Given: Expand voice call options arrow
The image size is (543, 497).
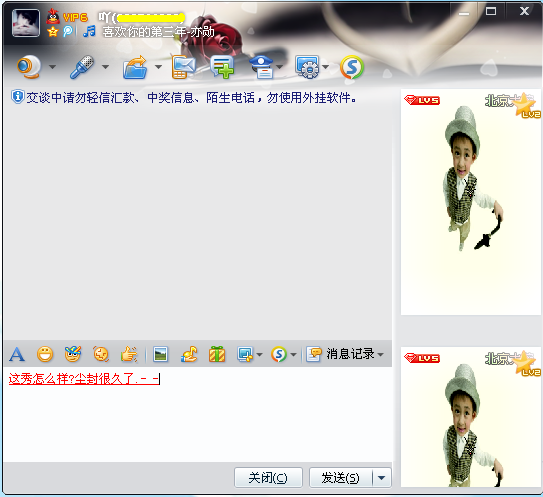Looking at the screenshot, I should (x=105, y=66).
